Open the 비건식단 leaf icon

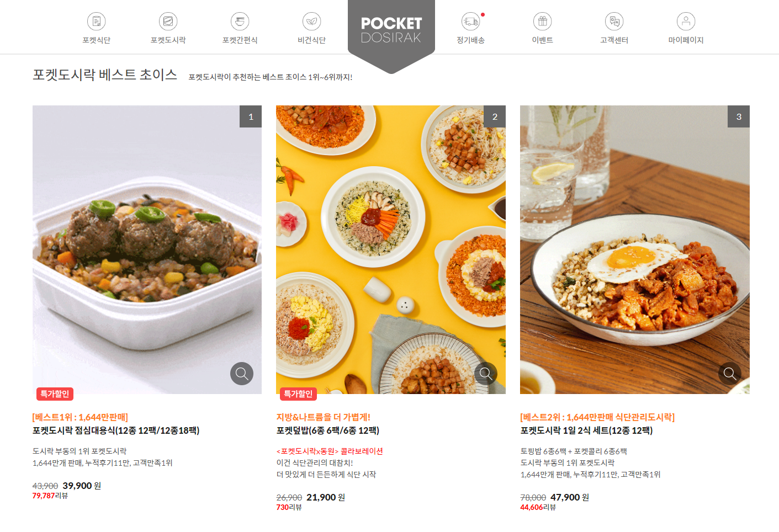pos(312,22)
